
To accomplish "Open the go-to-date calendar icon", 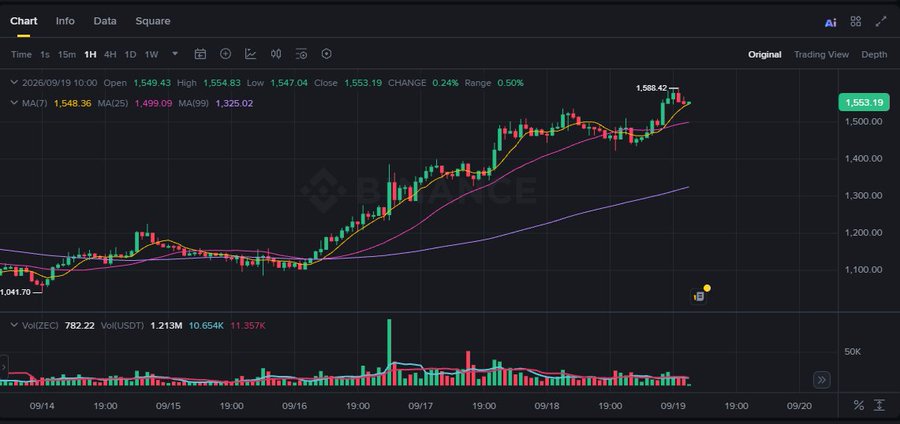I will (x=200, y=54).
